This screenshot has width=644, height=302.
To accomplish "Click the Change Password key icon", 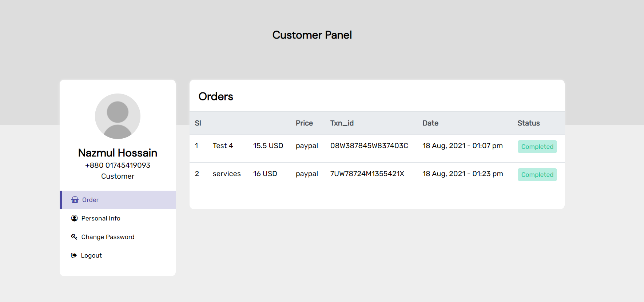I will [x=74, y=237].
